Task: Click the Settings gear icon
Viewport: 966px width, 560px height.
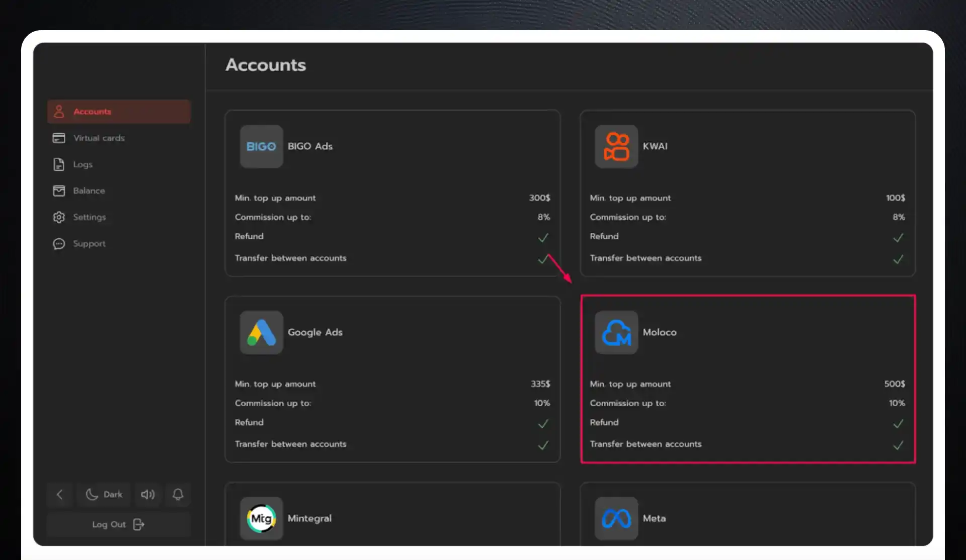Action: (59, 217)
